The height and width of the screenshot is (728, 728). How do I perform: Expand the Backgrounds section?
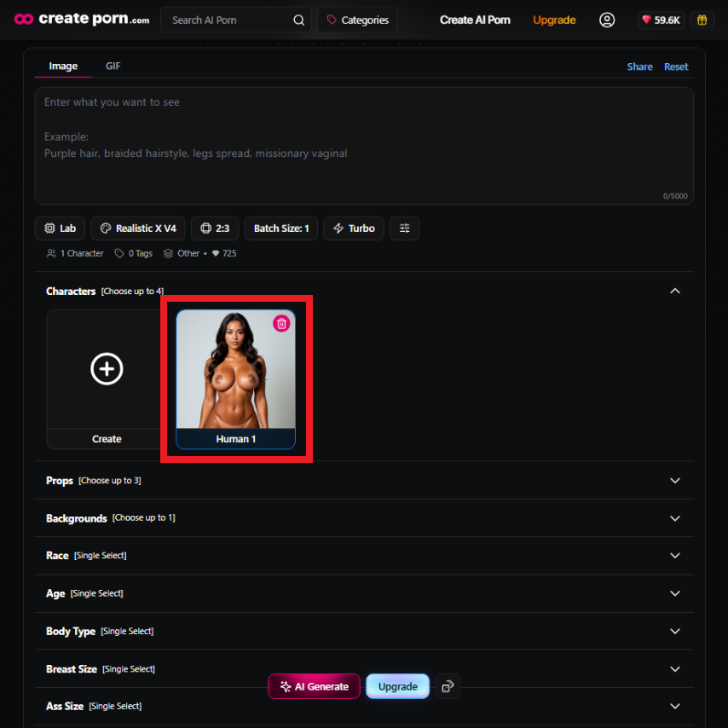point(675,518)
